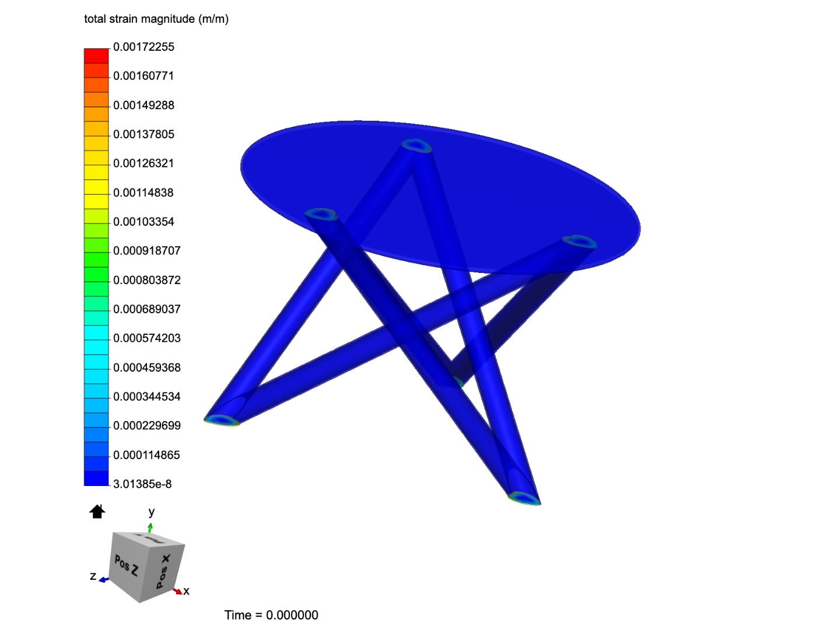840x630 pixels.
Task: Click the green y axis arrow
Action: tap(150, 527)
